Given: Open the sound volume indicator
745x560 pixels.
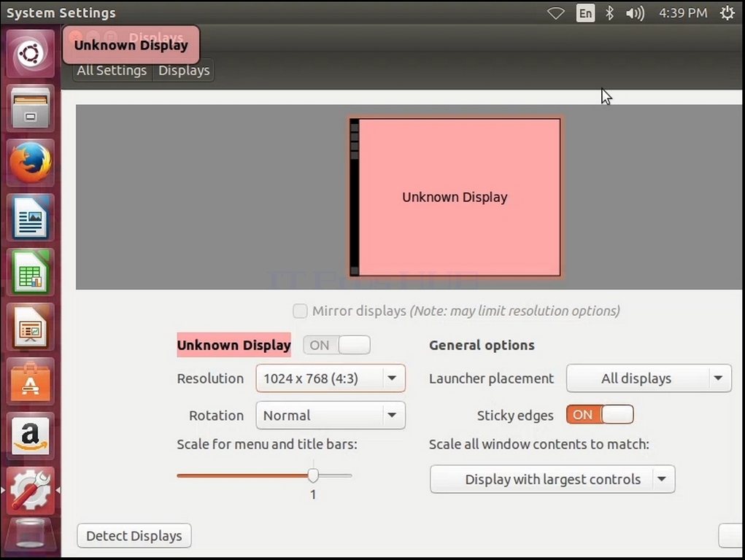Looking at the screenshot, I should (635, 13).
